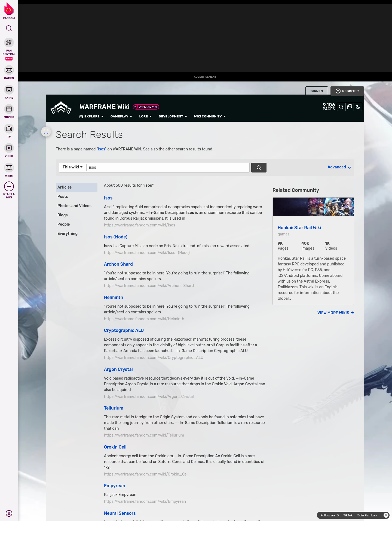Open the Anime sidebar icon
The image size is (392, 545).
[9, 90]
